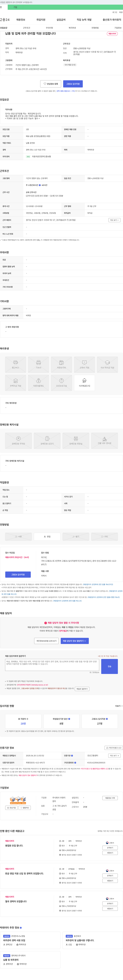Click the 자녀 학자금 지원 benefit icon

point(107,364)
